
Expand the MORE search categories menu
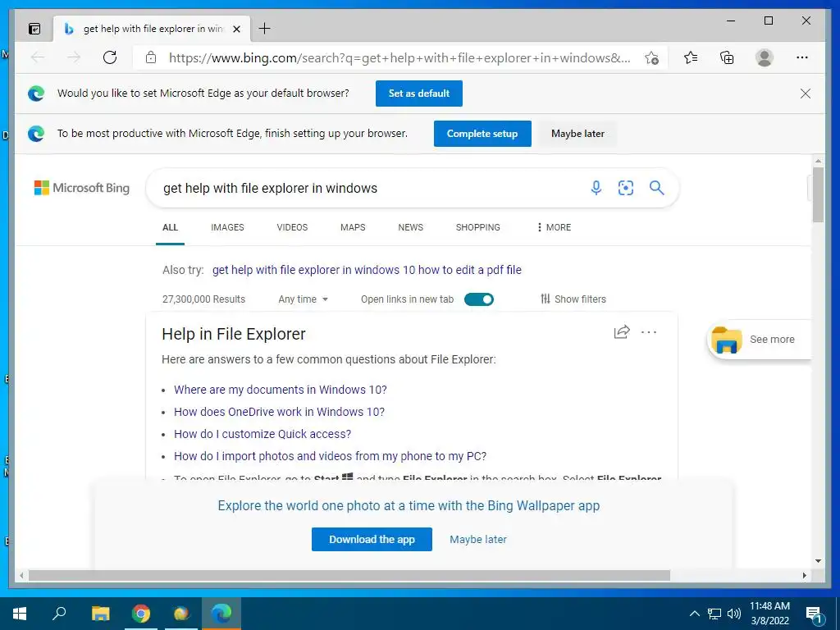click(554, 227)
